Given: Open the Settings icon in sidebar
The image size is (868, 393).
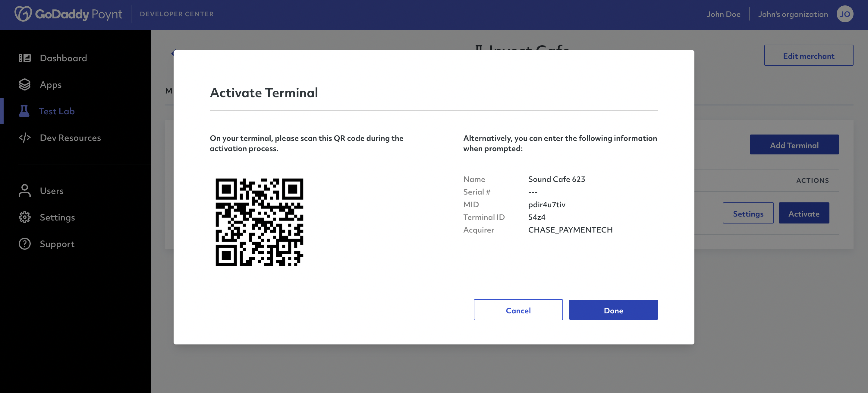Looking at the screenshot, I should [x=24, y=217].
